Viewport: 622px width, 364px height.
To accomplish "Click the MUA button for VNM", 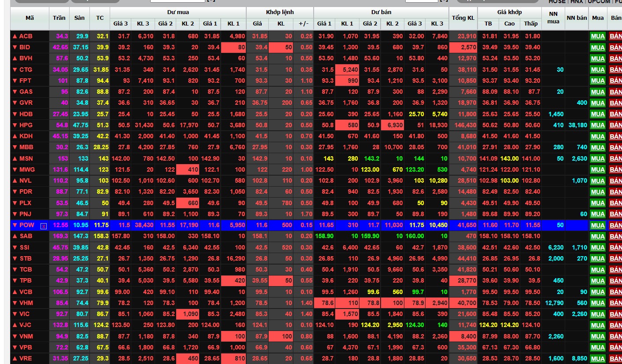I will pos(598,336).
